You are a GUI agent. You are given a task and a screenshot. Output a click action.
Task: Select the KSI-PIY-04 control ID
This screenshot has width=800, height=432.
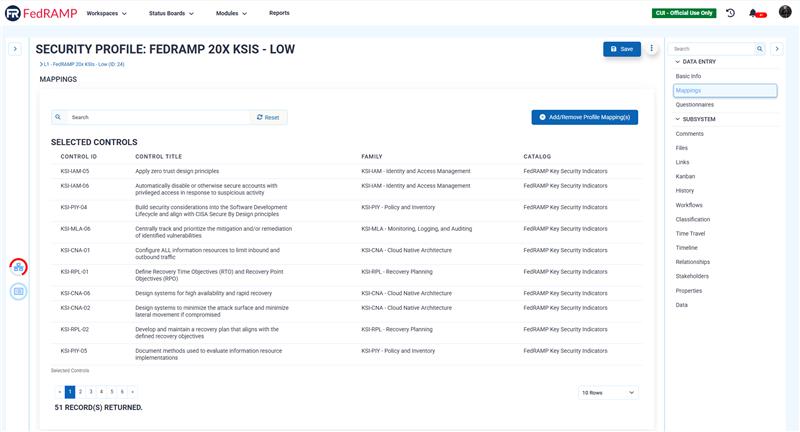pyautogui.click(x=74, y=208)
